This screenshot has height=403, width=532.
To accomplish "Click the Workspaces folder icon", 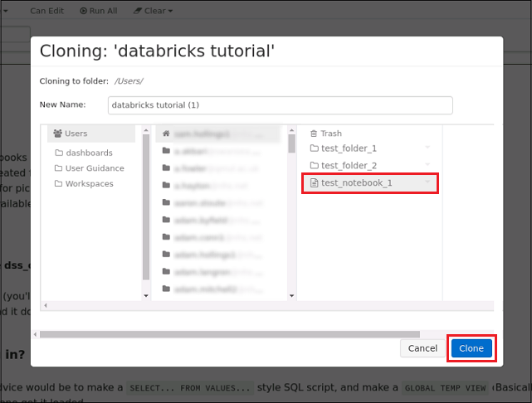I will tap(58, 183).
